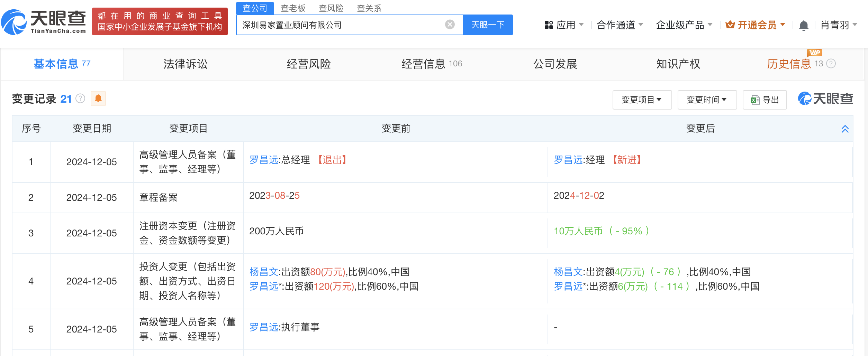The width and height of the screenshot is (868, 356).
Task: Click 注册资本变更 item in row 3
Action: 188,233
